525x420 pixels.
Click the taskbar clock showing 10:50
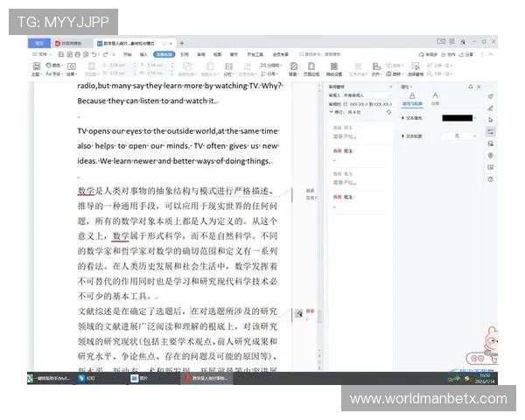point(485,379)
